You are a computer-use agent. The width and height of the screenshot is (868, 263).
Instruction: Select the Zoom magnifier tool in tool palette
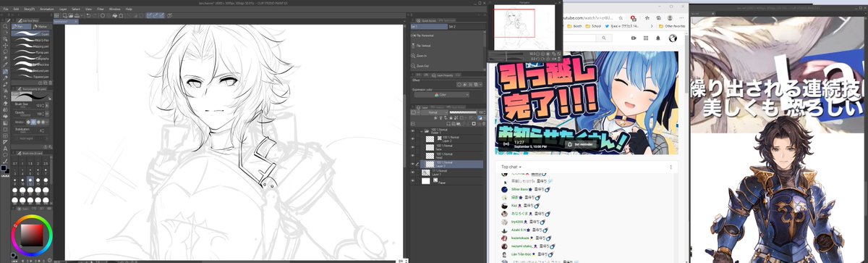click(5, 26)
